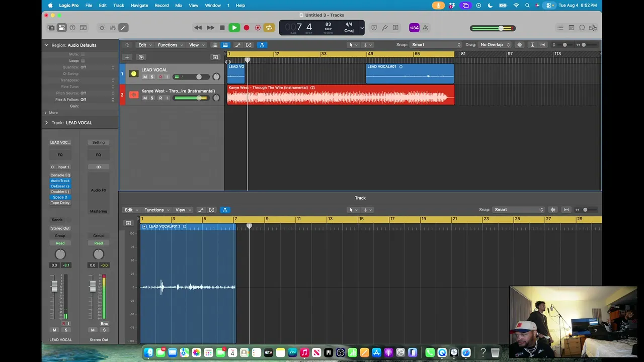Open the Window menu
Viewport: 644px width, 362px height.
[x=213, y=6]
